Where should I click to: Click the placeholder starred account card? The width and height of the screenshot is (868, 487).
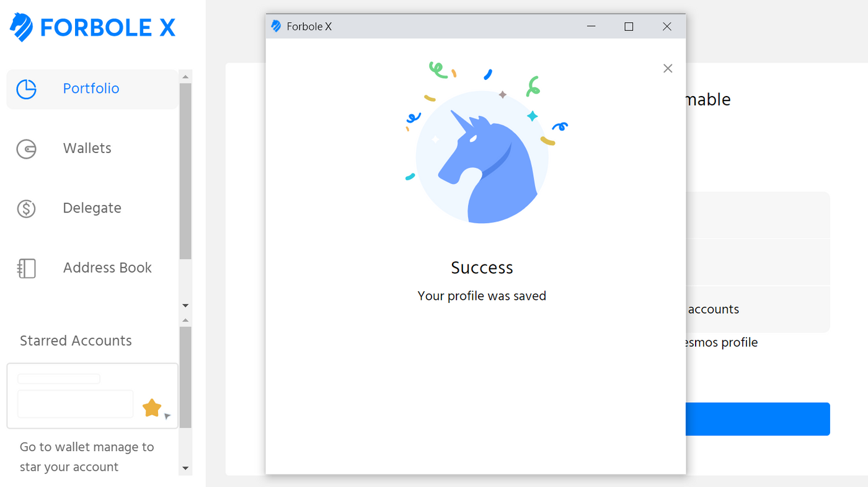click(92, 396)
